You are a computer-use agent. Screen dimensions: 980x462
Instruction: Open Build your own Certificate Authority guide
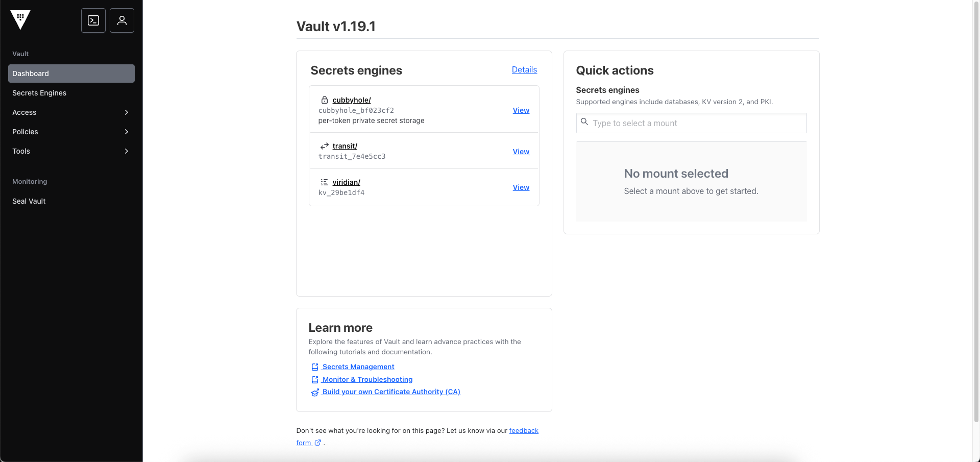tap(391, 392)
